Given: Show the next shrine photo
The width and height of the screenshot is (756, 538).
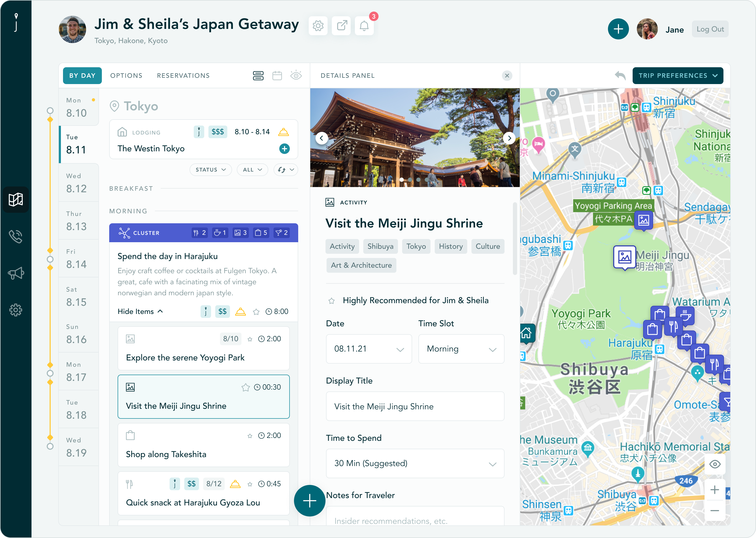Looking at the screenshot, I should pyautogui.click(x=509, y=138).
